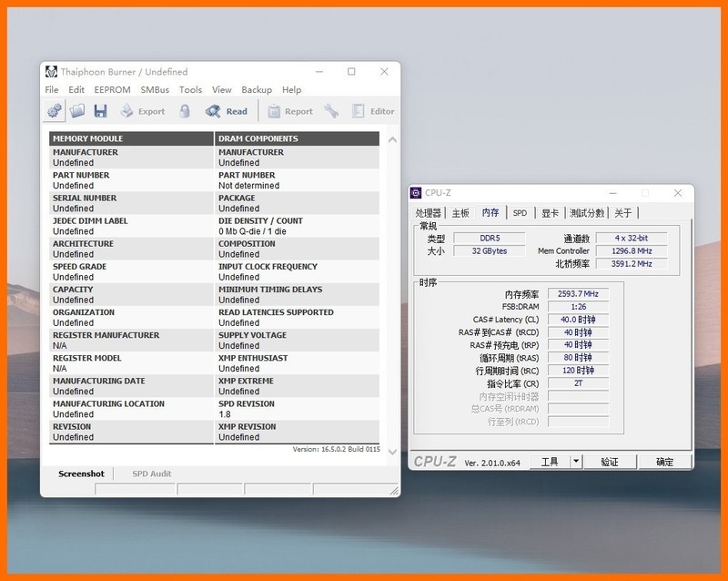Expand the 工具 dropdown arrow in CPU-Z
This screenshot has width=728, height=581.
click(x=575, y=462)
